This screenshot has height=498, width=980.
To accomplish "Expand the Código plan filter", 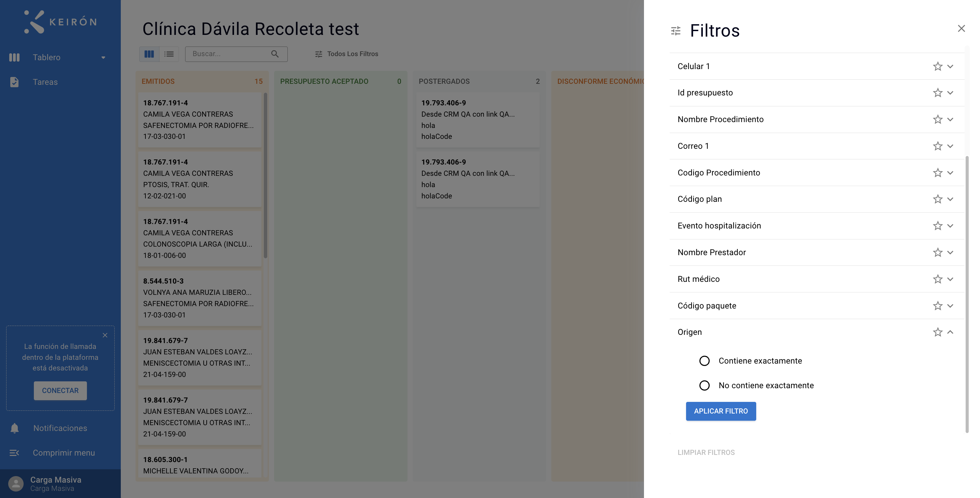I will pyautogui.click(x=950, y=199).
